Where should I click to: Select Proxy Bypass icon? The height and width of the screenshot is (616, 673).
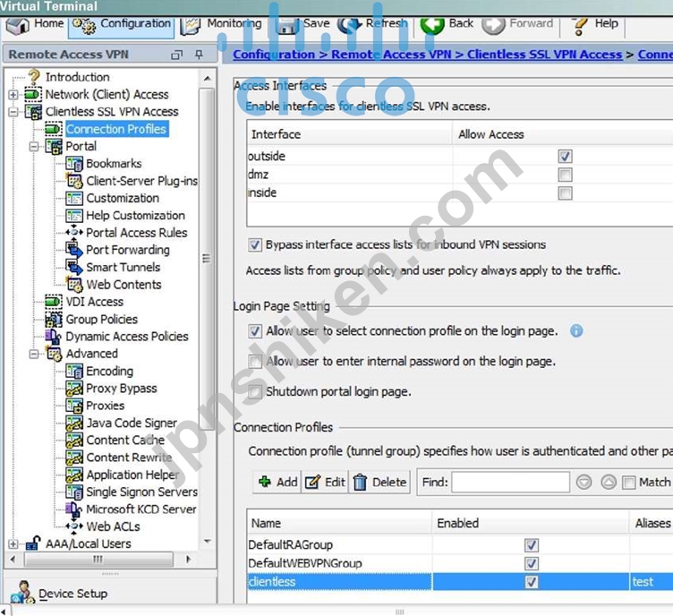[x=74, y=388]
